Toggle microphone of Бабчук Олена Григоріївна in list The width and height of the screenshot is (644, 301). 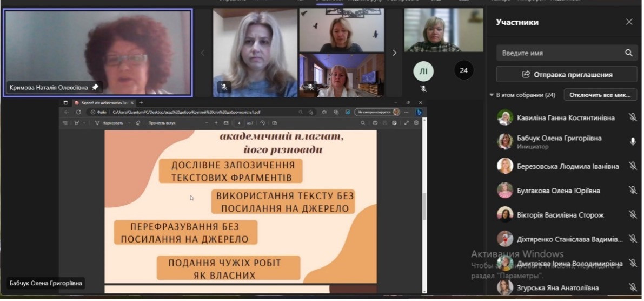click(633, 141)
